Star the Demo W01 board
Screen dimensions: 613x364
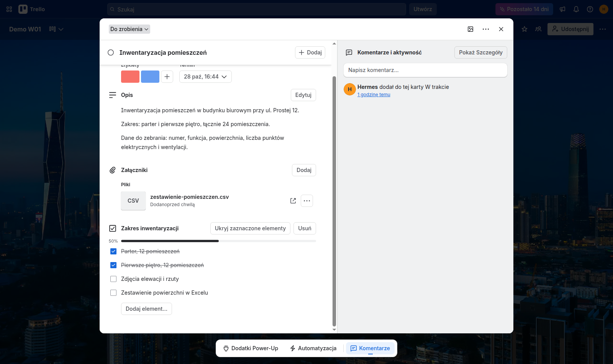pos(524,29)
